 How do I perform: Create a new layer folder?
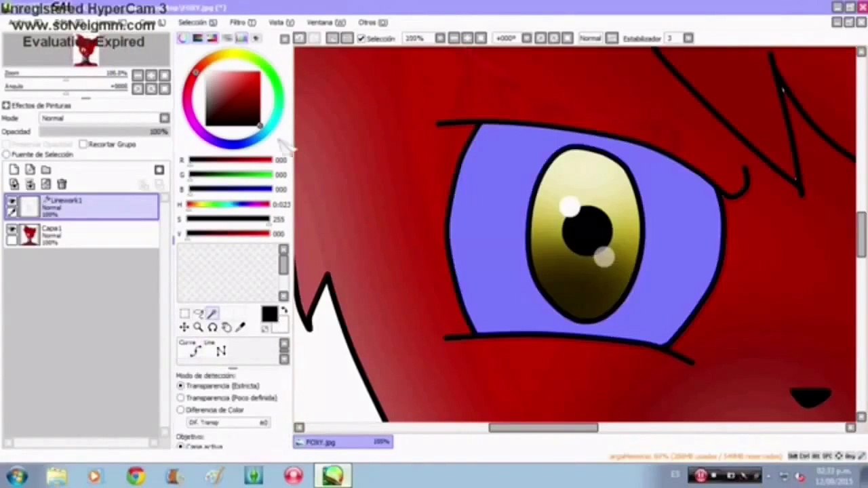(45, 170)
